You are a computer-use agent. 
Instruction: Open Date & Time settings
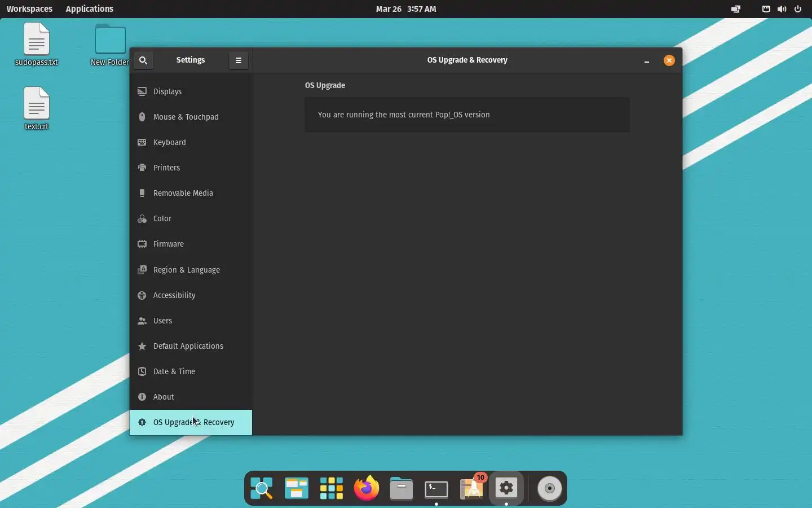coord(191,371)
